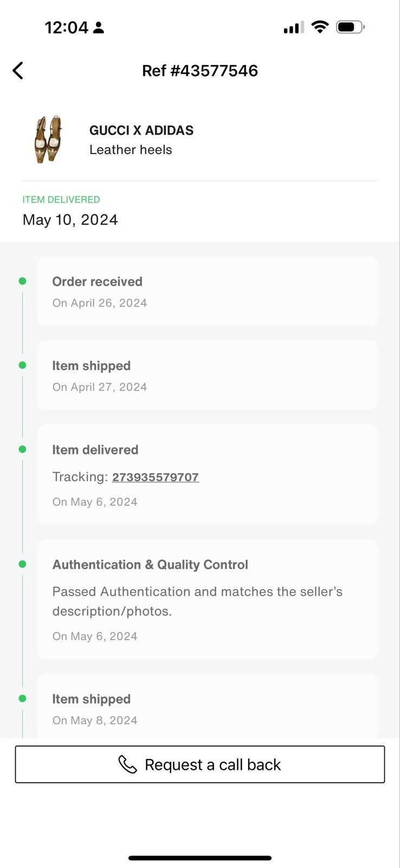Tap the phone icon in callback button
Screen dimensions: 400x868
127,764
